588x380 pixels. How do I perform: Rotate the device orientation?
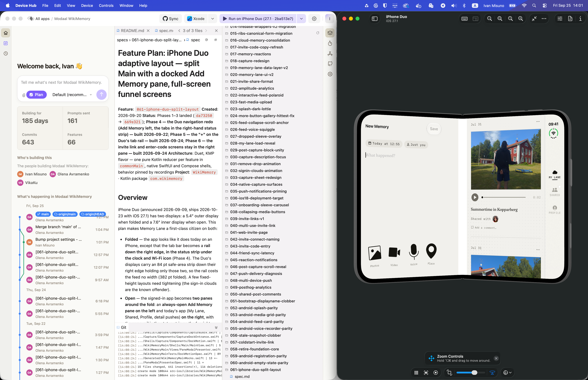point(449,373)
